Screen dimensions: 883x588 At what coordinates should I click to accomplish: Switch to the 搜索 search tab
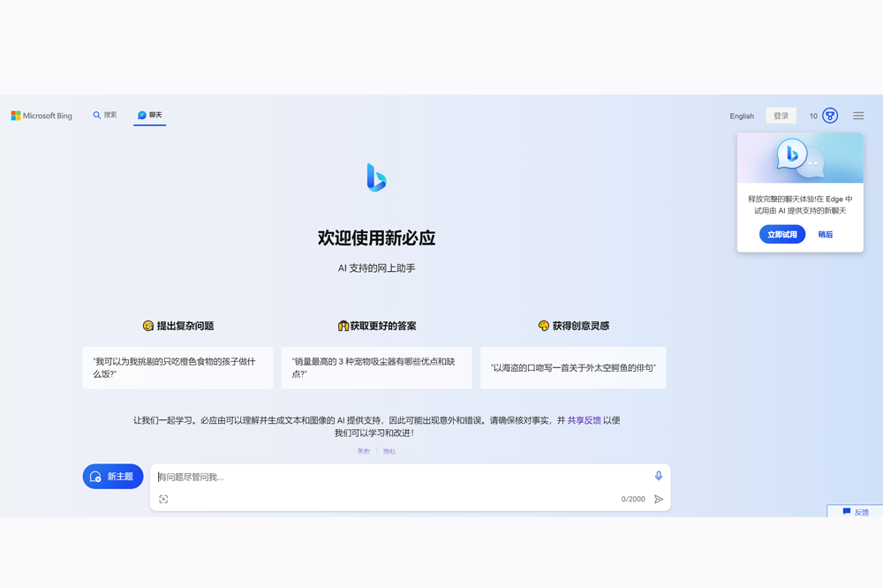pos(105,115)
